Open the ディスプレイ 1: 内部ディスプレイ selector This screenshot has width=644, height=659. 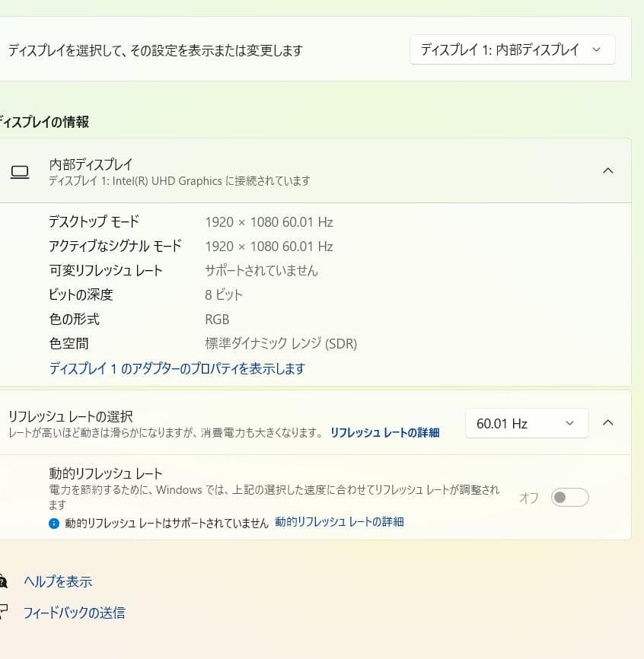click(x=512, y=49)
